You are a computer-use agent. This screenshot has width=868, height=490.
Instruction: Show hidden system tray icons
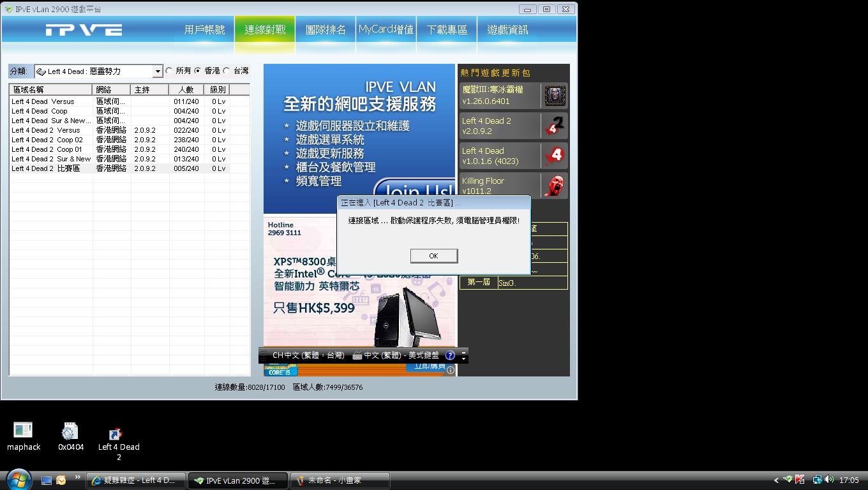coord(777,480)
